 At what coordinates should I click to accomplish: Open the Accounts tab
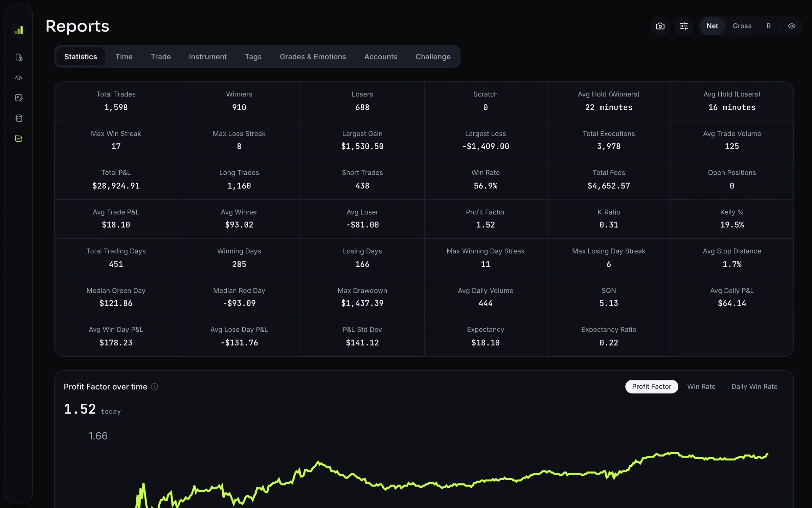[381, 57]
